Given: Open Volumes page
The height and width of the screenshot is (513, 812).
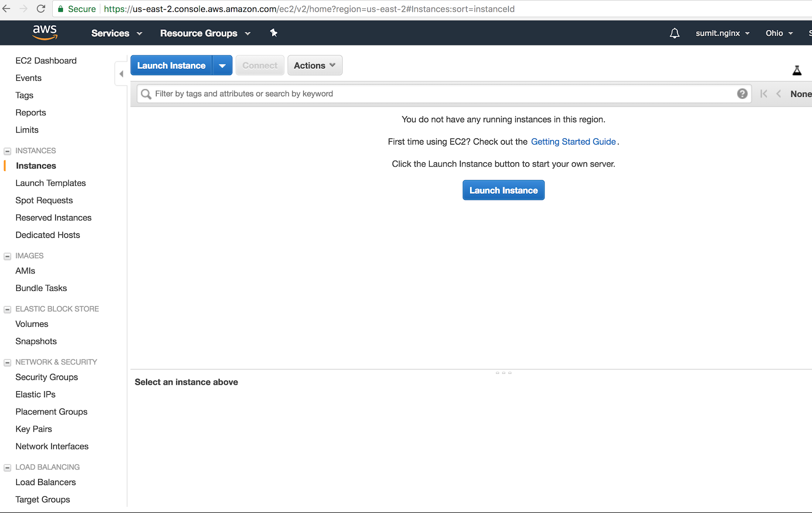Looking at the screenshot, I should [32, 324].
